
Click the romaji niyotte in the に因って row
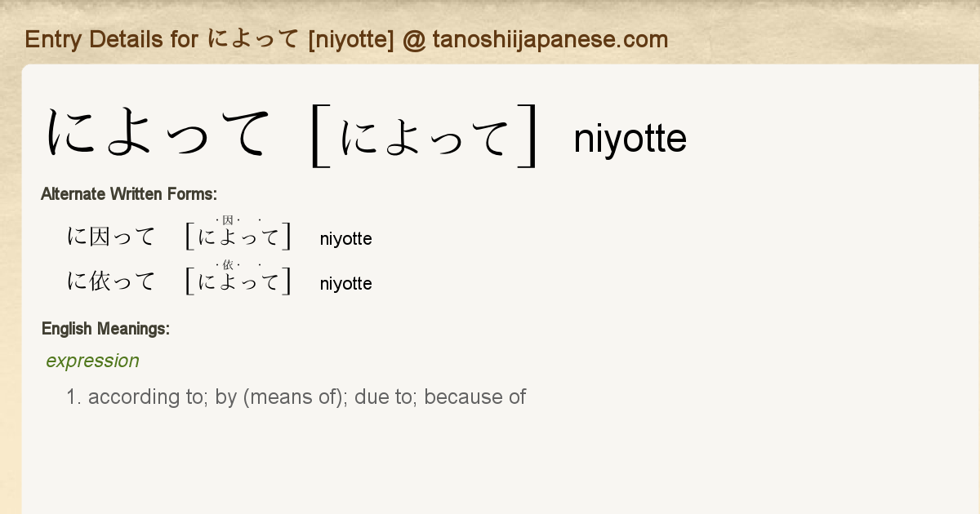(345, 239)
